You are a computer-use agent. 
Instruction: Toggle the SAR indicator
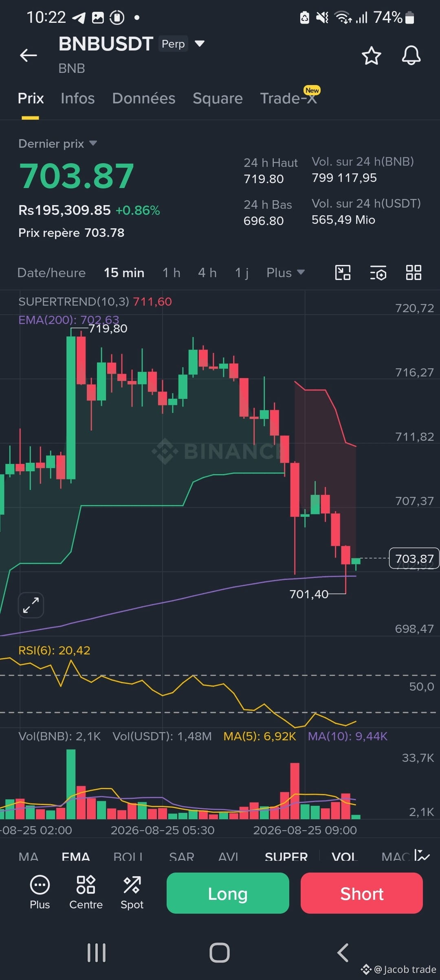[x=182, y=857]
